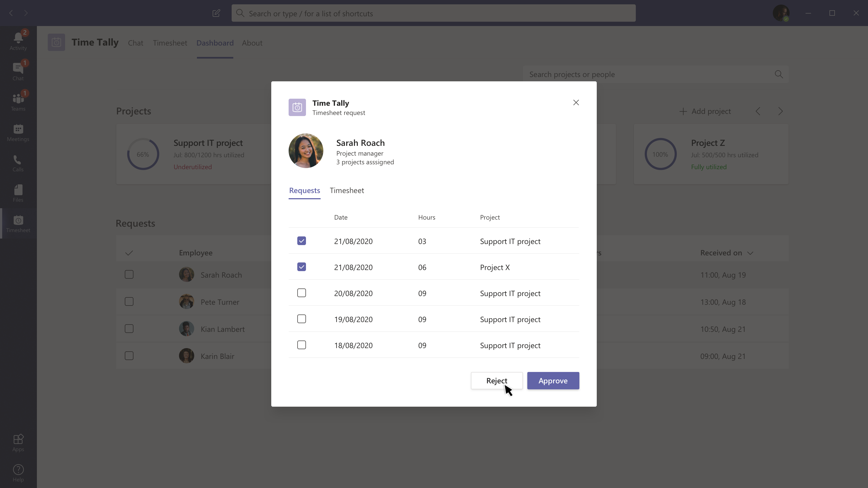Image resolution: width=868 pixels, height=488 pixels.
Task: Go forward with the right navigation arrow
Action: tap(26, 13)
